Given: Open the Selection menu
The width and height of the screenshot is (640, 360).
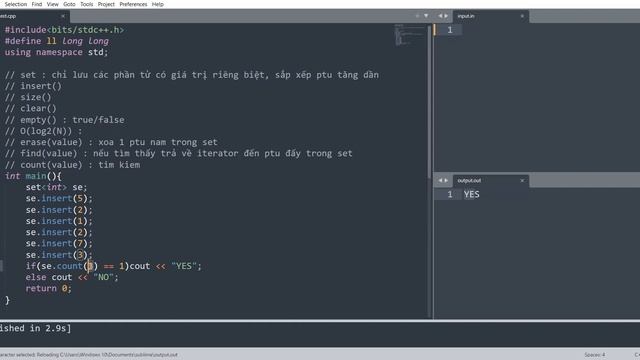Looking at the screenshot, I should tap(16, 4).
